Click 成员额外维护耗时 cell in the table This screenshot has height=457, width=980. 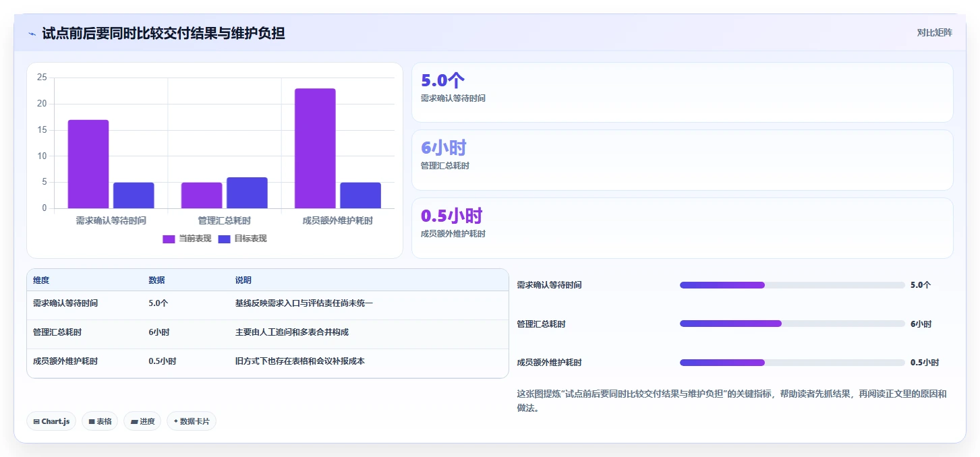[65, 361]
